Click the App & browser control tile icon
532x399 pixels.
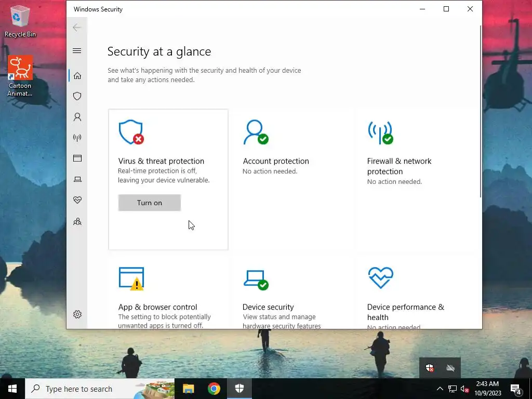[x=131, y=278]
